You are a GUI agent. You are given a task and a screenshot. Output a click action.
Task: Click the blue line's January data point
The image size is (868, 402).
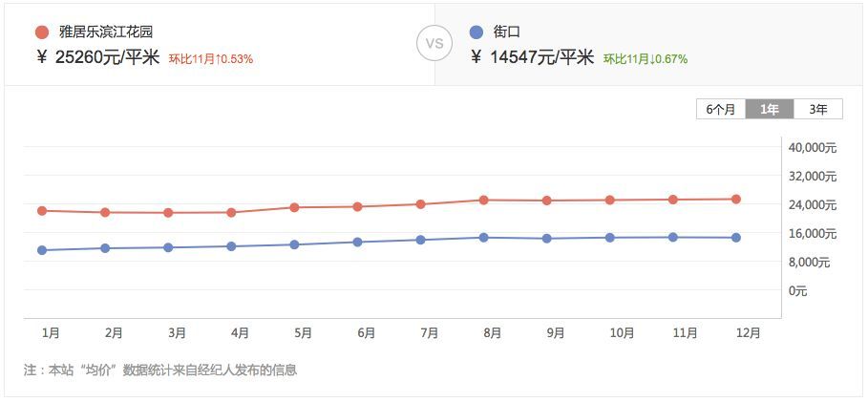[x=42, y=250]
